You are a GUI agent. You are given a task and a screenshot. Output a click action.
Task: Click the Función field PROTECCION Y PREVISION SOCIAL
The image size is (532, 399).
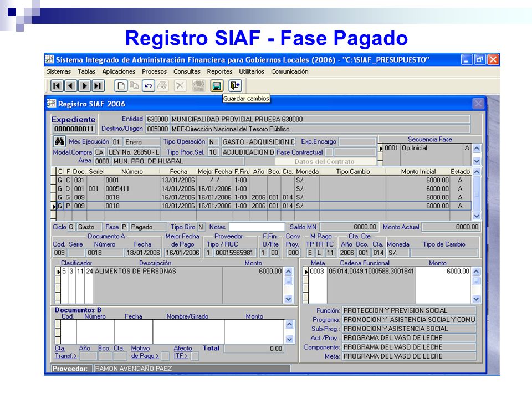point(409,310)
